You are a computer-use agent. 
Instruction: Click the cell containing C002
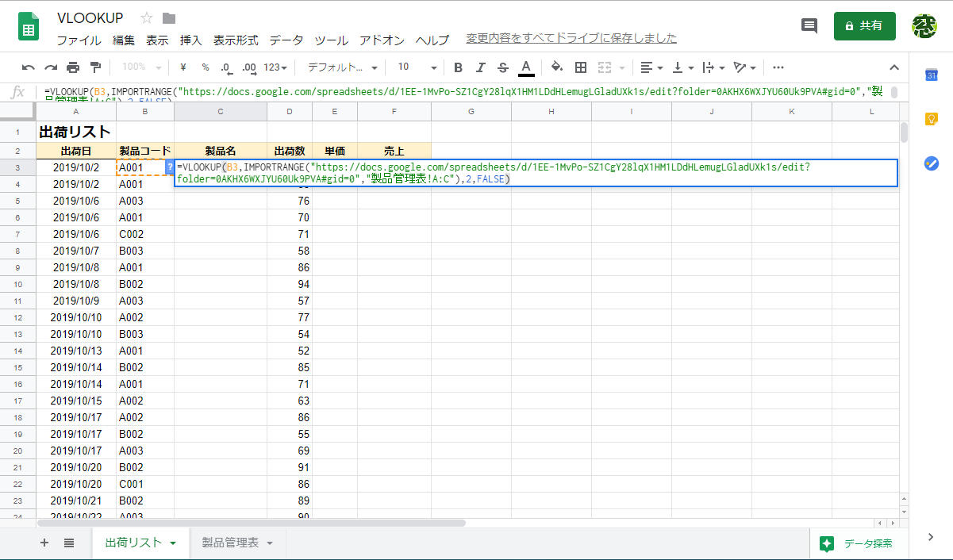pyautogui.click(x=144, y=234)
